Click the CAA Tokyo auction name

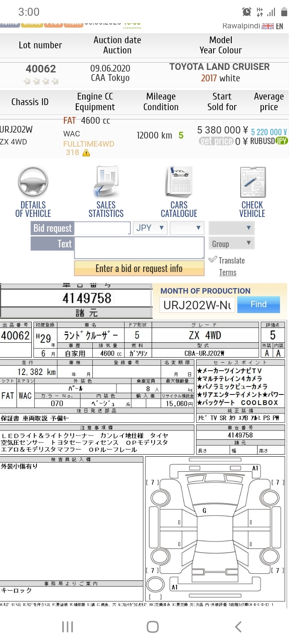(x=110, y=78)
